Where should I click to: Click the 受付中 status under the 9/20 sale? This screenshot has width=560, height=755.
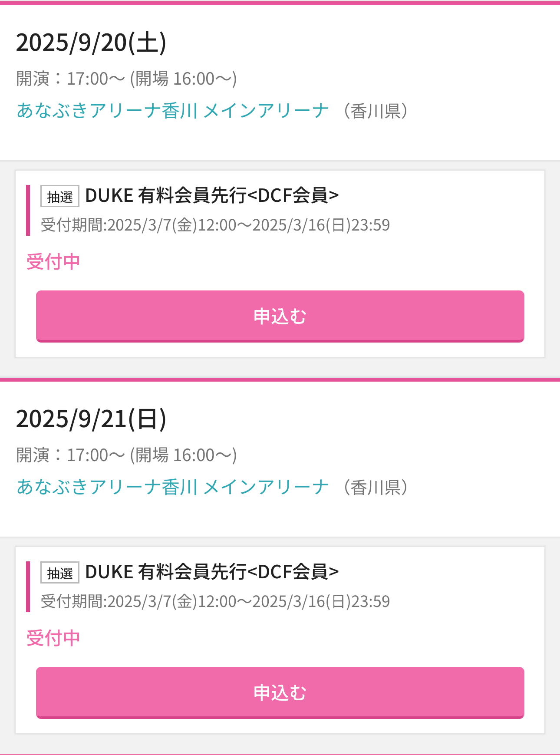[53, 262]
